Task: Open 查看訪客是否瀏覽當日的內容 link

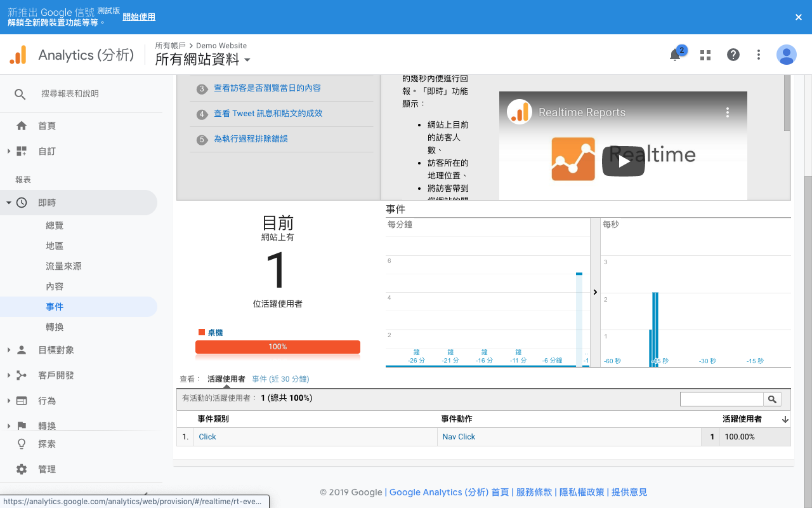Action: [267, 88]
